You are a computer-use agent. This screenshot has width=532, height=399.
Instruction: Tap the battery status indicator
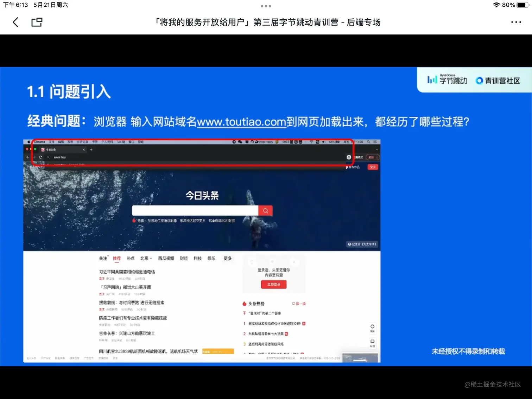pos(522,5)
